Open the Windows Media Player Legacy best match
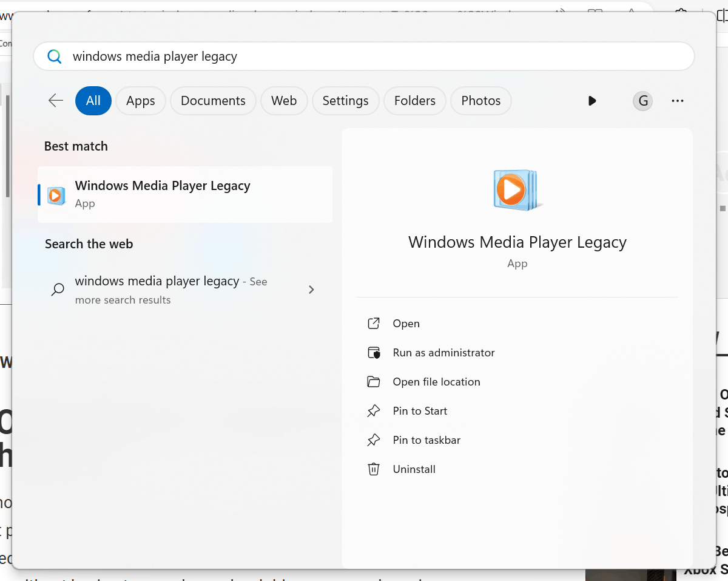728x581 pixels. (185, 194)
